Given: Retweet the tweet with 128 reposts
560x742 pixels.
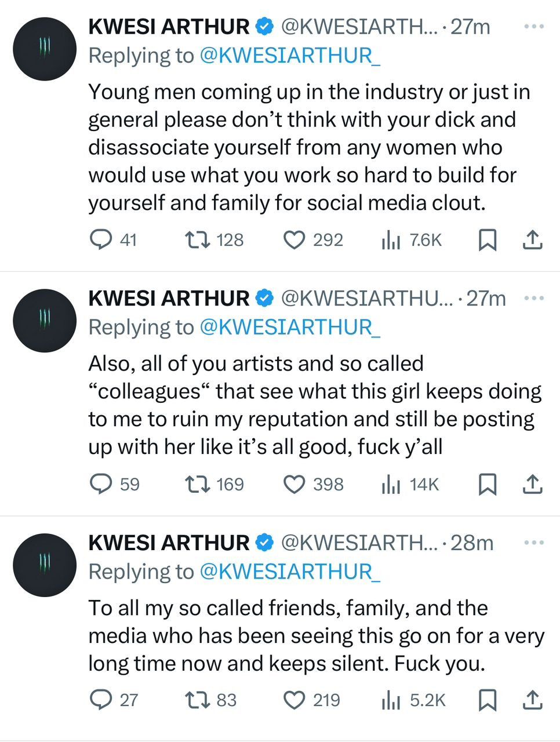Looking at the screenshot, I should 197,240.
